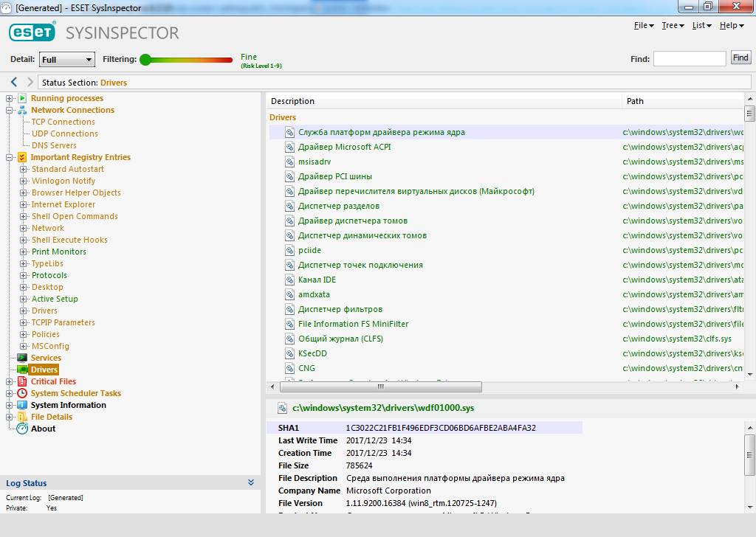Click the System Information blue icon
Image resolution: width=756 pixels, height=537 pixels.
coord(22,405)
